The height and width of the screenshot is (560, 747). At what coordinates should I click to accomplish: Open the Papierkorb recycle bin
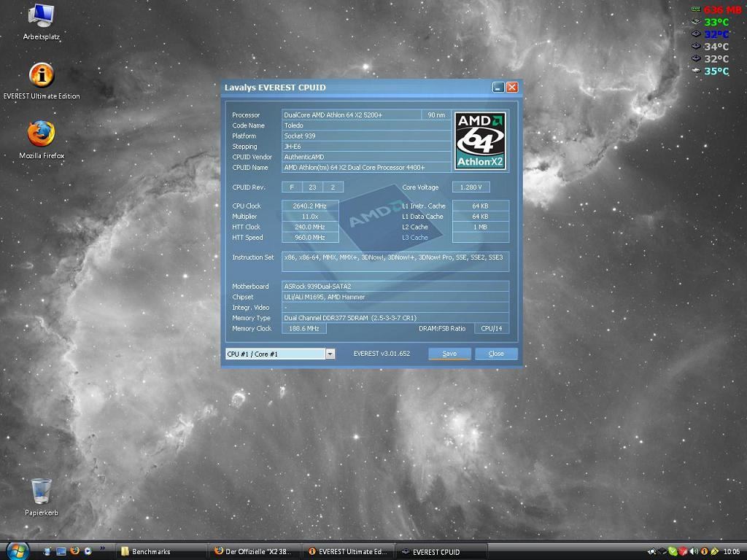point(41,497)
